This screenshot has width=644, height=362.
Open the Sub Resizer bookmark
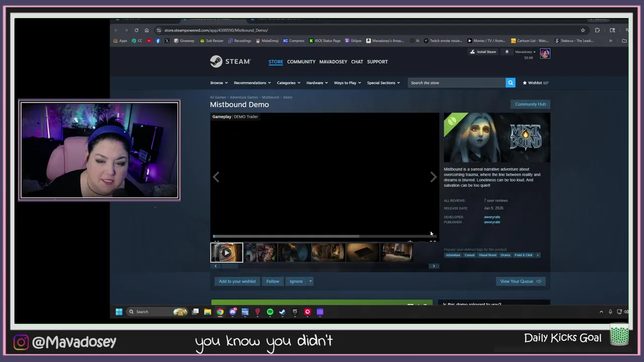[x=212, y=41]
